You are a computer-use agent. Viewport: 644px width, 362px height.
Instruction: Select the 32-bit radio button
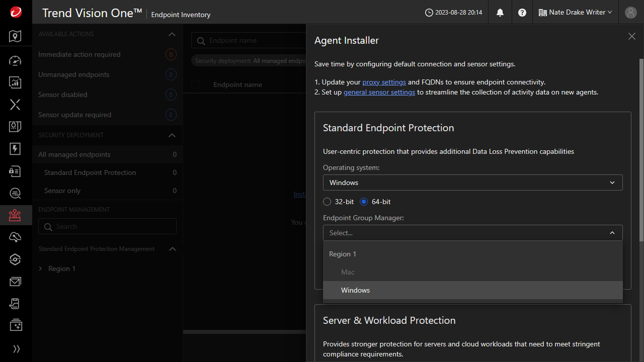(x=327, y=202)
